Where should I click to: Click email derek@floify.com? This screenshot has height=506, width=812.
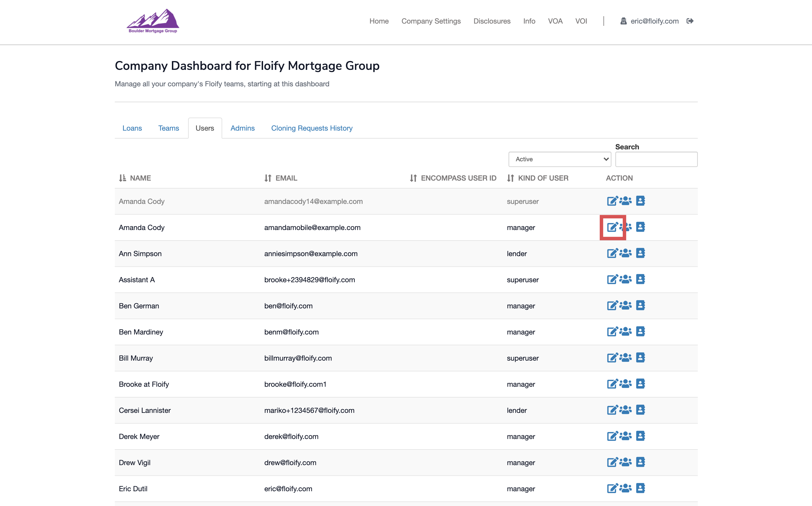point(291,436)
